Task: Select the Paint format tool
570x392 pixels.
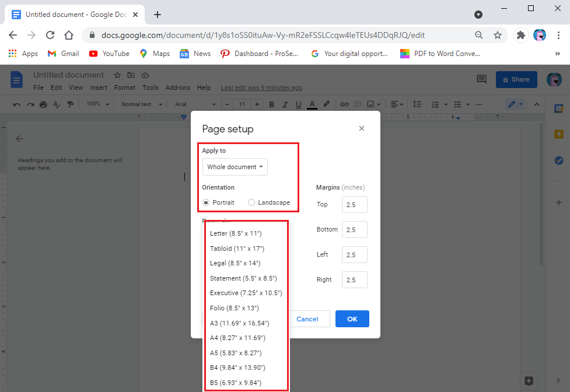Action: click(x=70, y=104)
